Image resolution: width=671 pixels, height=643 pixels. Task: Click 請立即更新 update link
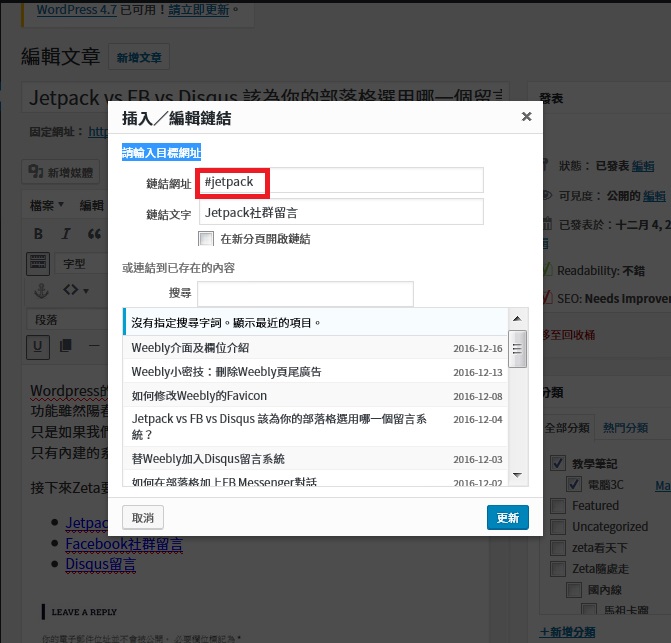coord(199,9)
